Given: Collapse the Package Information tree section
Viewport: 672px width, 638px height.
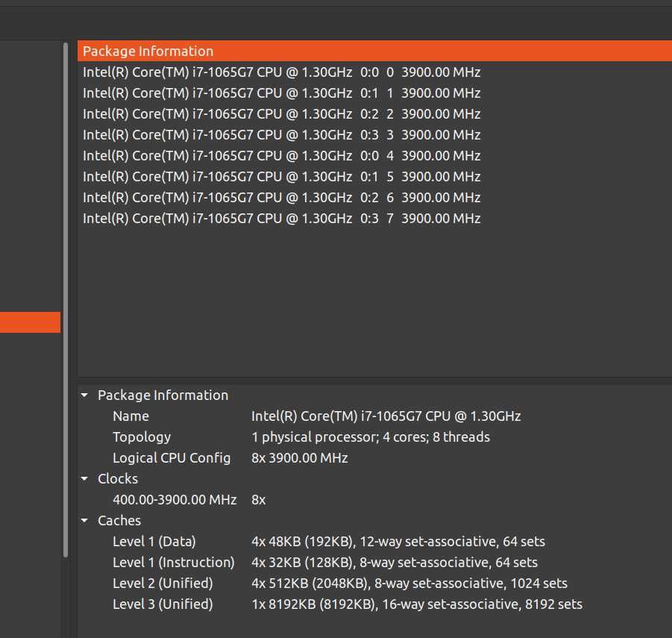Looking at the screenshot, I should [84, 395].
